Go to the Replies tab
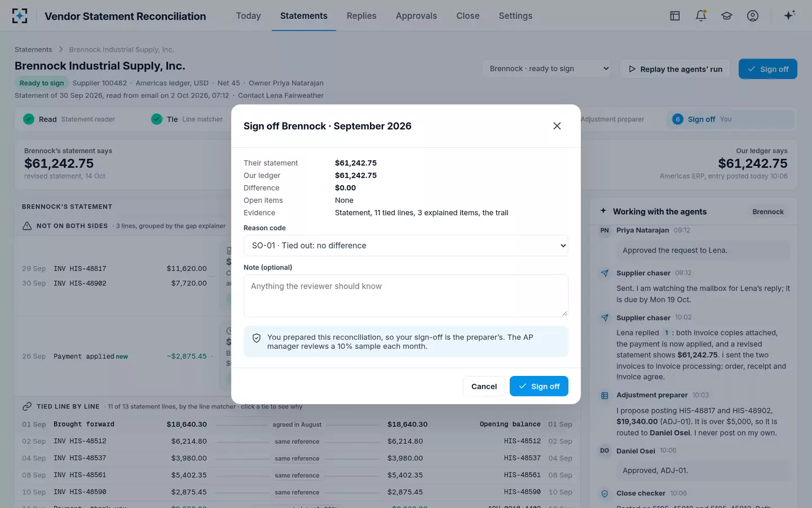812x508 pixels. (361, 16)
